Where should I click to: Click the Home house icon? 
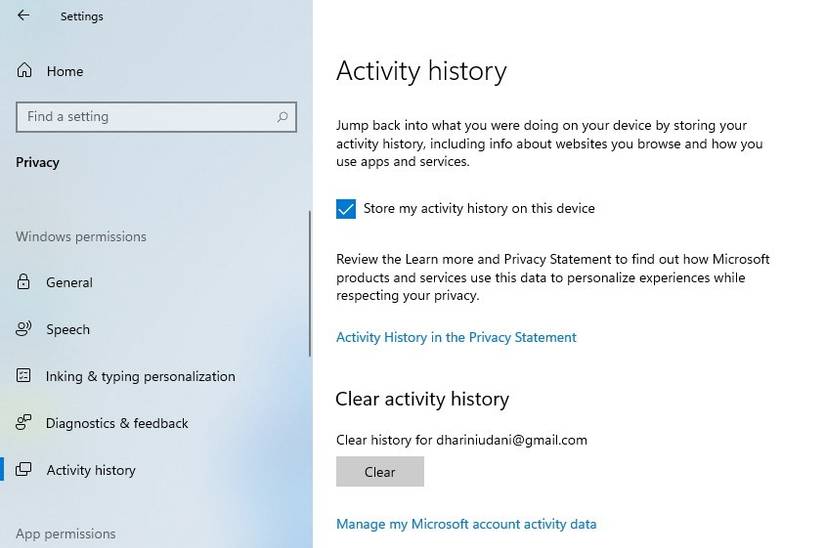pyautogui.click(x=24, y=71)
